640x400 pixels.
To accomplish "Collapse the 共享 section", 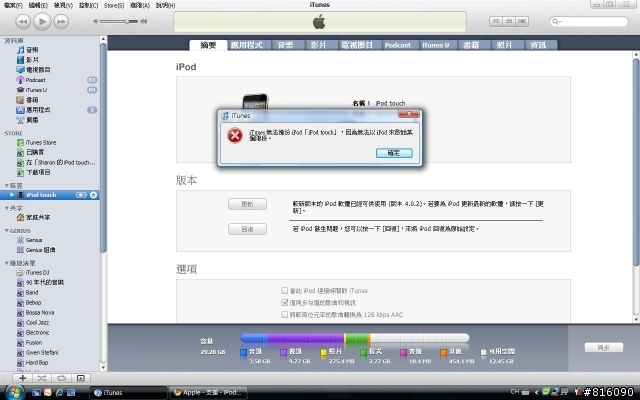I will tap(7, 208).
